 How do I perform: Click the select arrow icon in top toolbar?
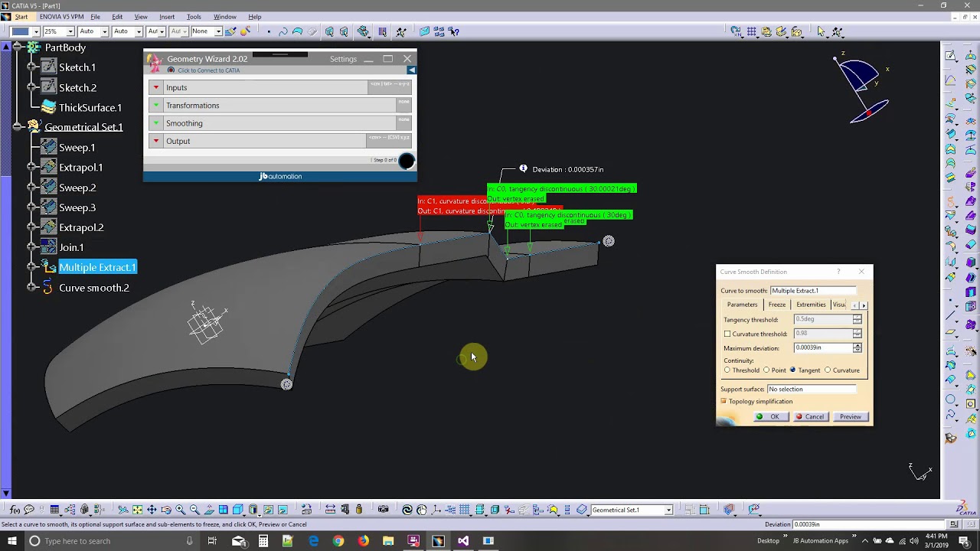[x=822, y=31]
